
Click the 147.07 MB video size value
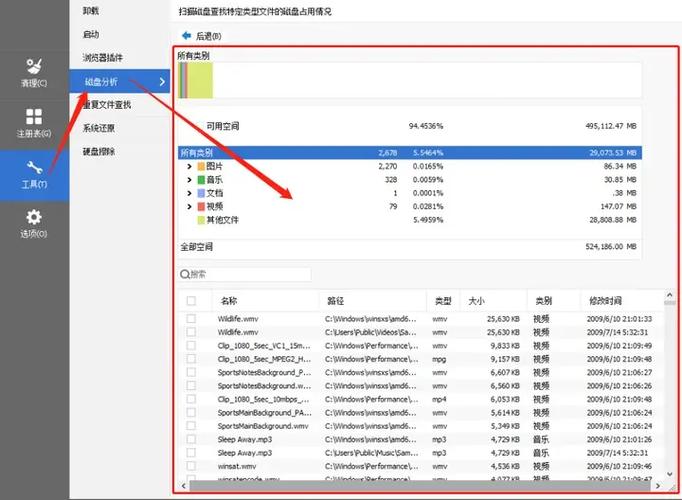(x=618, y=207)
